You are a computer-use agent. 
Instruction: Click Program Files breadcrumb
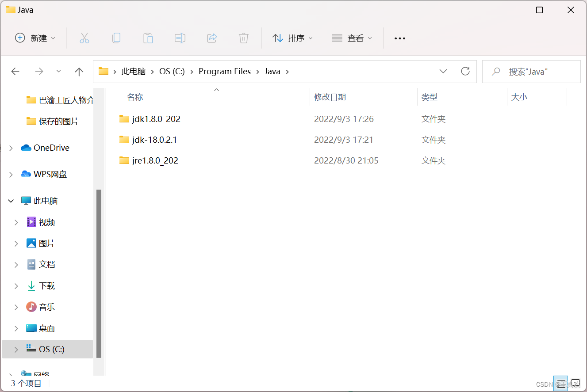click(225, 72)
